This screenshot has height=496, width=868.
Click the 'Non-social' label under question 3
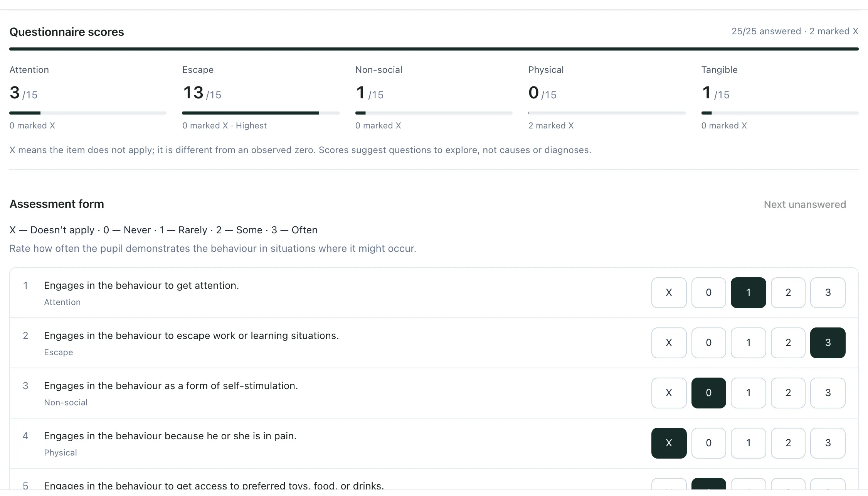pos(66,403)
